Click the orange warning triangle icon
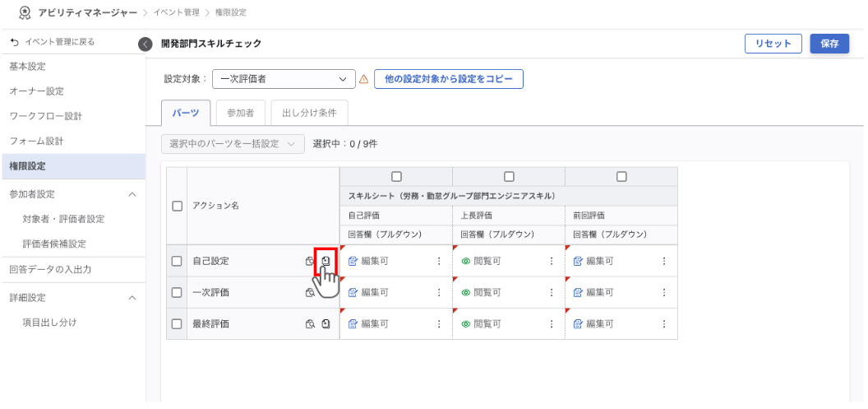 click(x=363, y=79)
